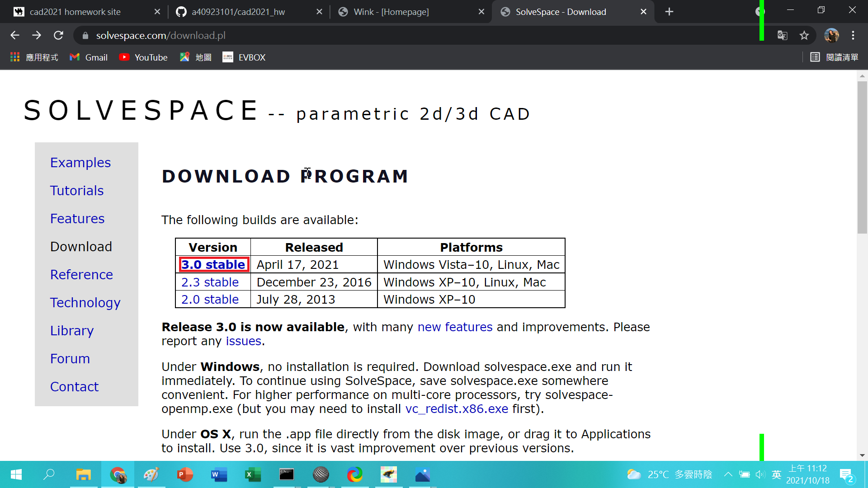Open the EVBOX bookmark
Screen dimensions: 868x488
[x=244, y=57]
